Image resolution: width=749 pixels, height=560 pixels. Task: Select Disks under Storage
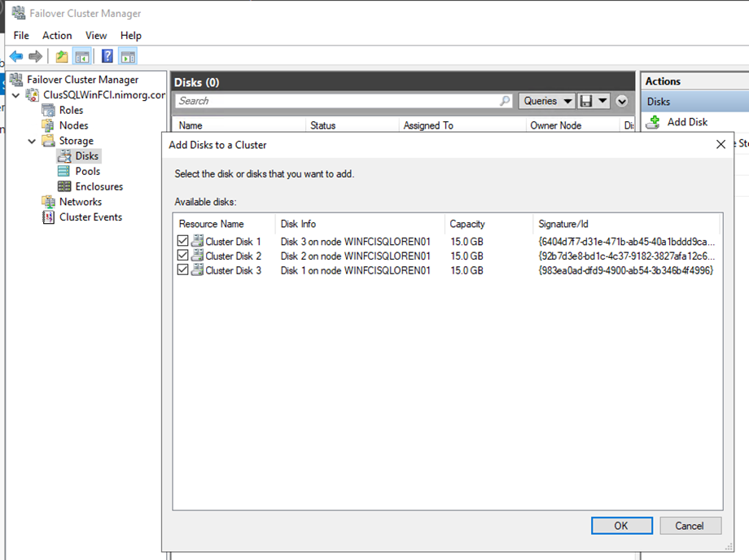[86, 156]
